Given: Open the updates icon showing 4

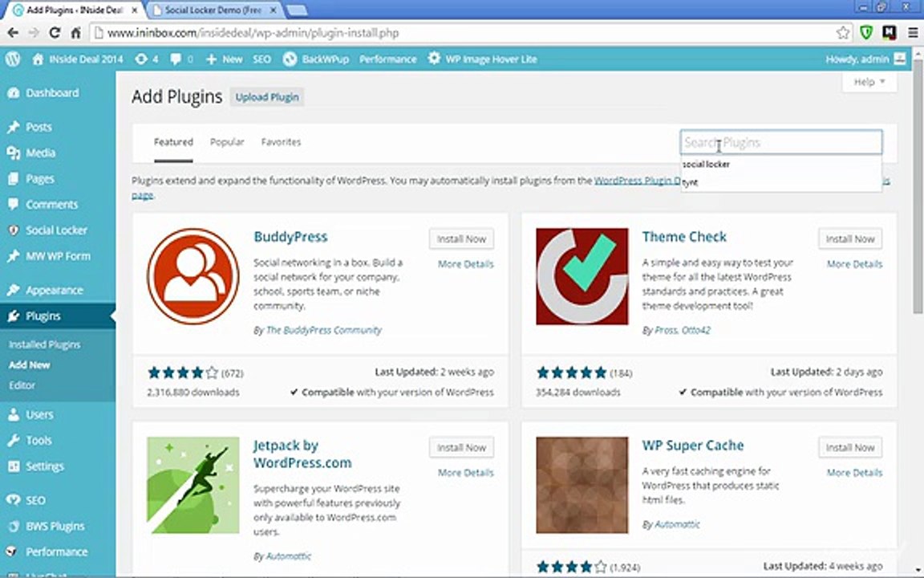Looking at the screenshot, I should coord(147,59).
